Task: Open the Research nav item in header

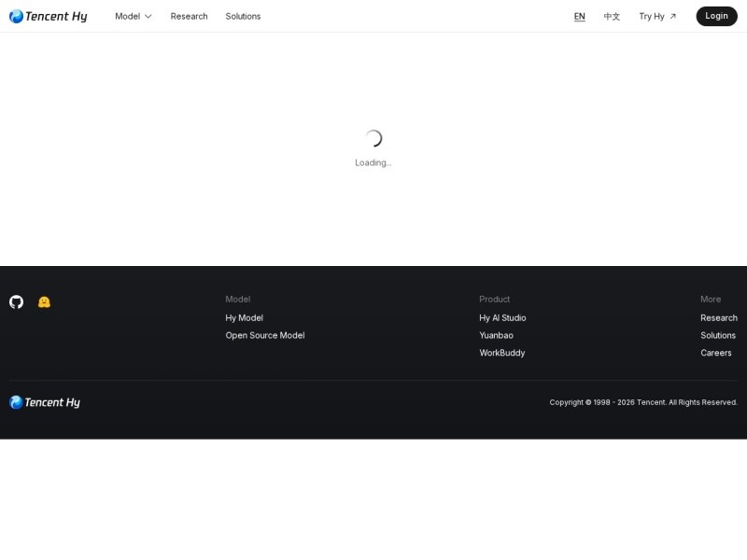Action: 190,16
